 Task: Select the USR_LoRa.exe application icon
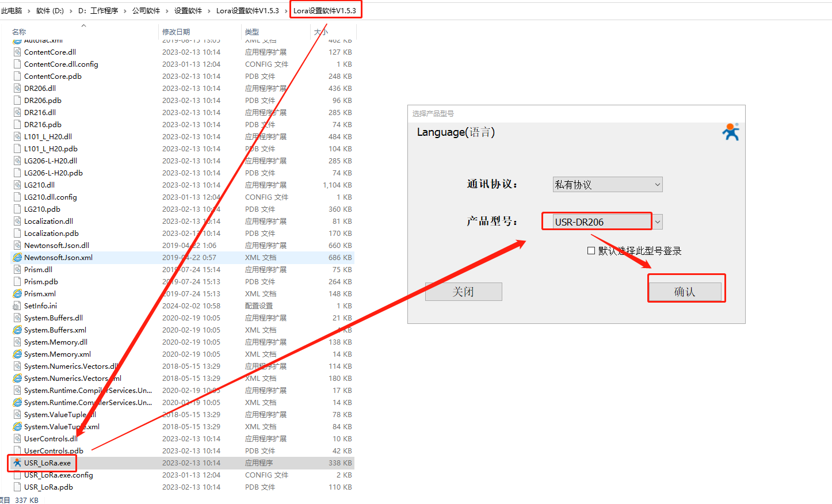click(x=17, y=463)
